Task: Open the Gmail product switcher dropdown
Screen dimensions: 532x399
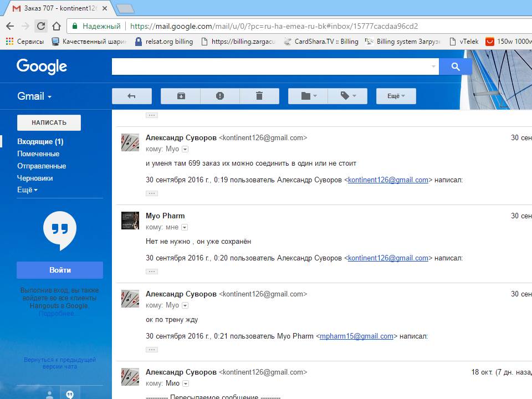Action: click(x=34, y=96)
